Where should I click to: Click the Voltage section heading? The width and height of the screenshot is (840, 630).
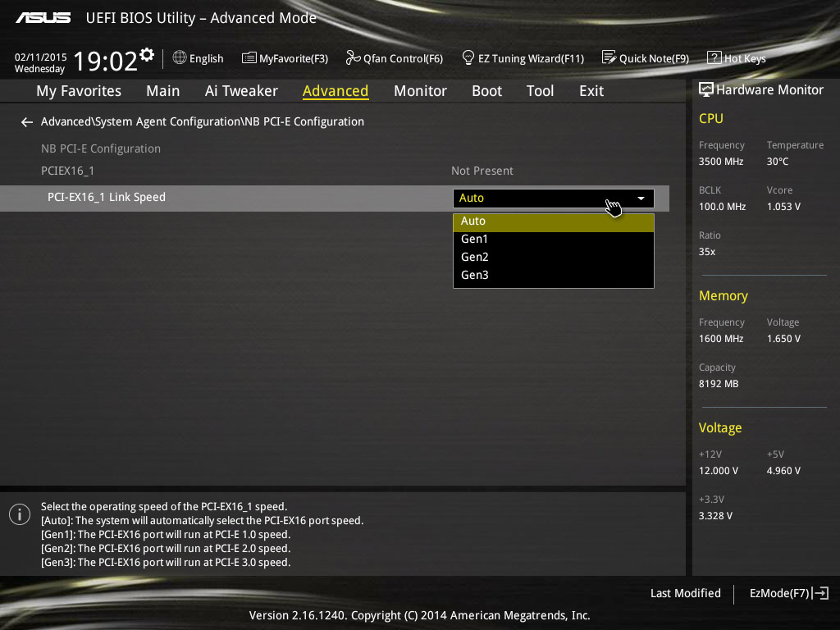pyautogui.click(x=720, y=427)
